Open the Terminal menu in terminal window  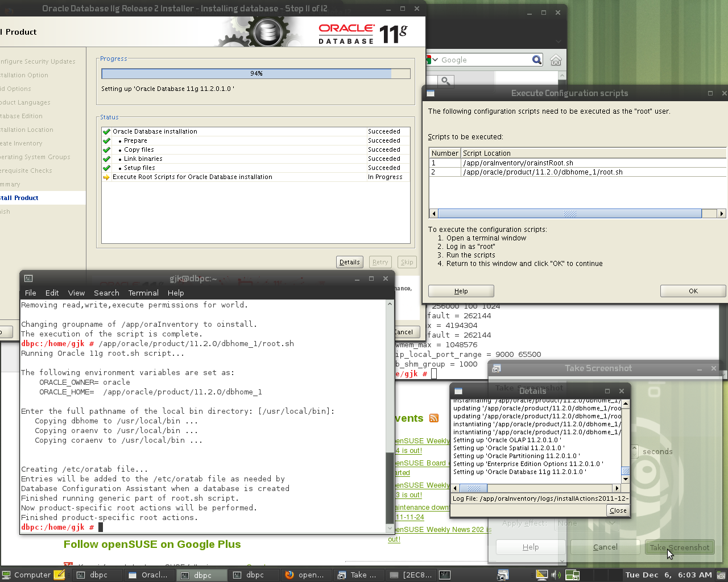143,293
